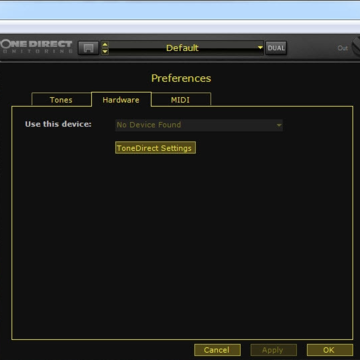The height and width of the screenshot is (360, 360).
Task: Click the Apply button
Action: click(x=273, y=350)
